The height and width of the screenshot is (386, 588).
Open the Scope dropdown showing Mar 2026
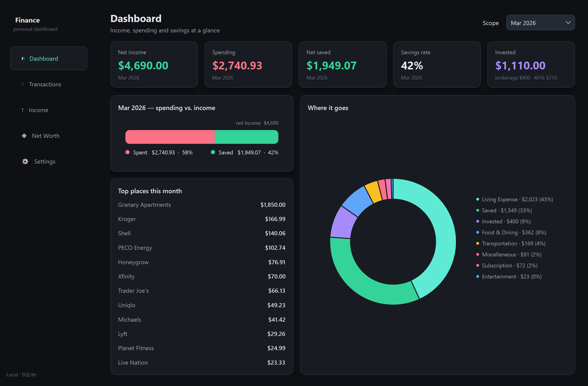540,23
